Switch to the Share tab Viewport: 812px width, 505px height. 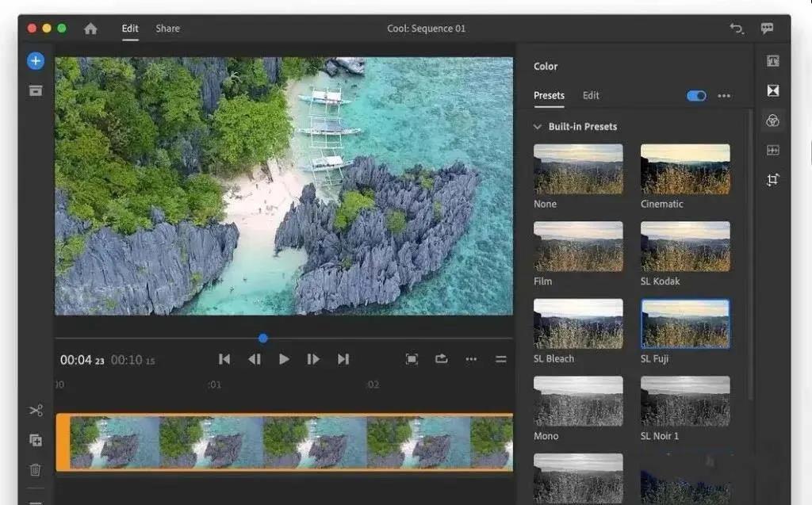pyautogui.click(x=168, y=29)
